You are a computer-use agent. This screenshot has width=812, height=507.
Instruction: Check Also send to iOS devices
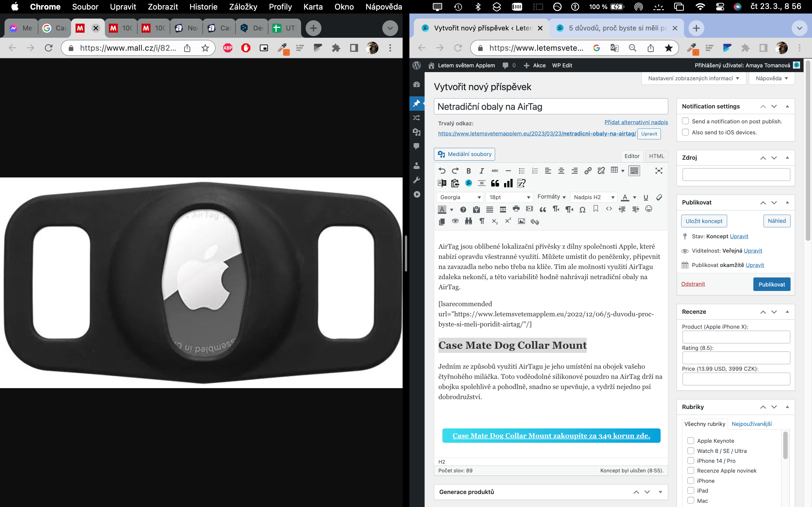685,132
